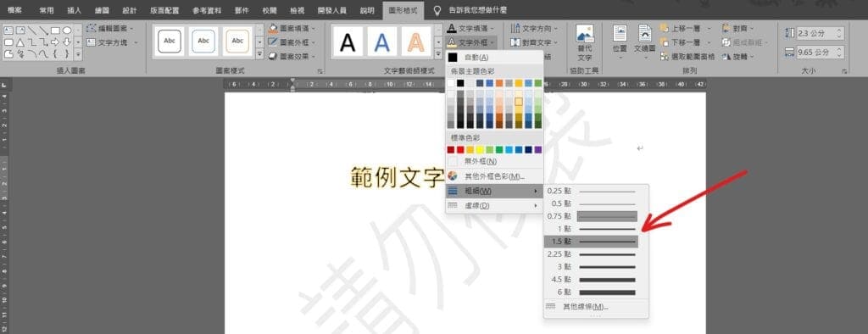Select the 圖形格式 tab
This screenshot has height=334, width=868.
click(x=403, y=10)
